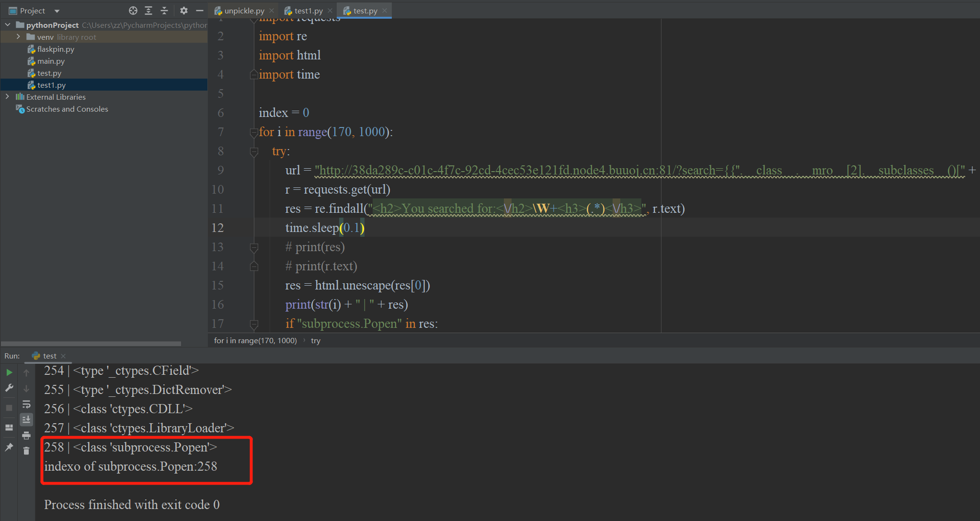Viewport: 980px width, 521px height.
Task: Switch to test1.py editor tab
Action: pos(308,11)
